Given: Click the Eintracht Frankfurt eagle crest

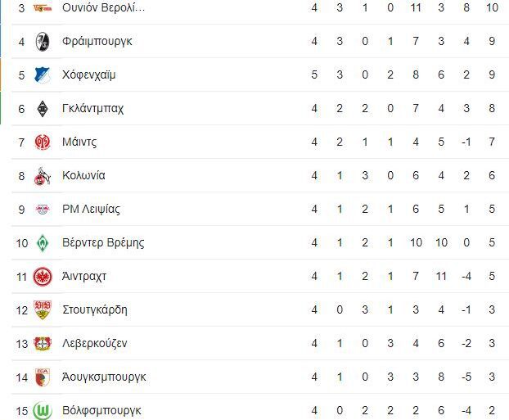Looking at the screenshot, I should pyautogui.click(x=43, y=277).
